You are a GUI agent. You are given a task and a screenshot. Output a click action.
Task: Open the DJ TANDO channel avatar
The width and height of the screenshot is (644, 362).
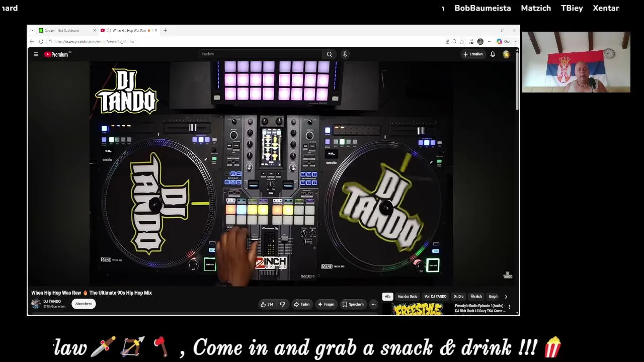pos(36,304)
